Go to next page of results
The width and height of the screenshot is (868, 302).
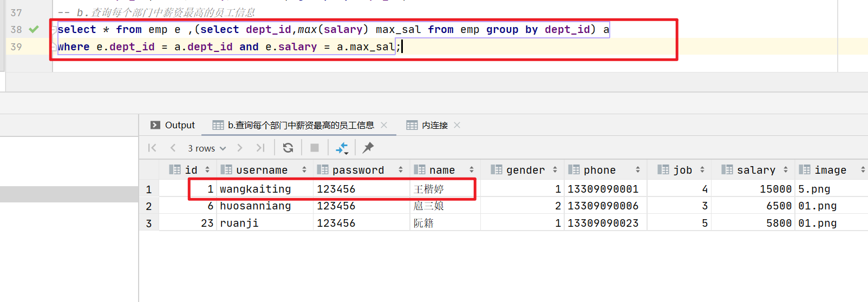[x=240, y=148]
